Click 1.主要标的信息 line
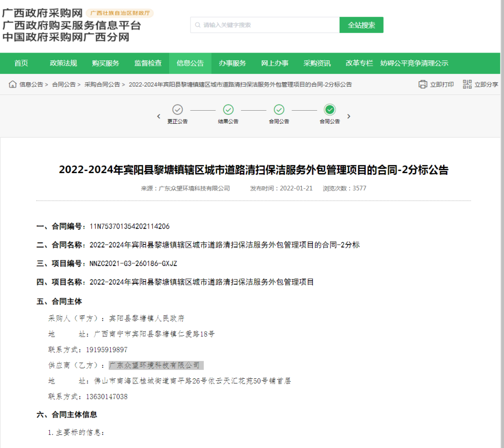This screenshot has height=448, width=504. (76, 433)
